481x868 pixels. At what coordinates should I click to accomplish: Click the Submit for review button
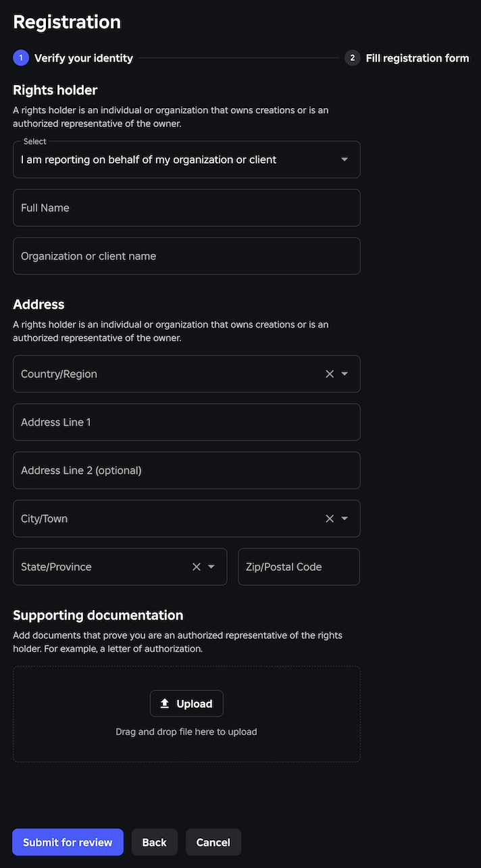[x=68, y=842]
